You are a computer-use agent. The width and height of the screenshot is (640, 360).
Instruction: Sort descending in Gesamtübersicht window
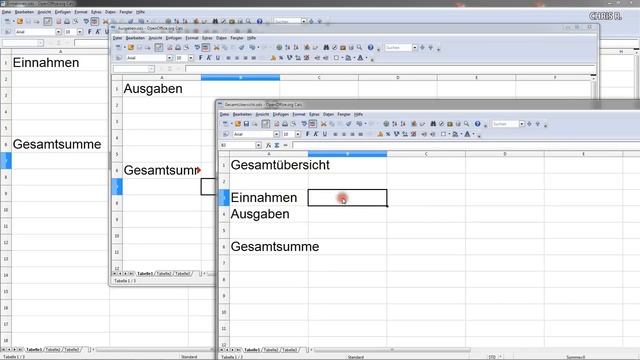click(403, 124)
